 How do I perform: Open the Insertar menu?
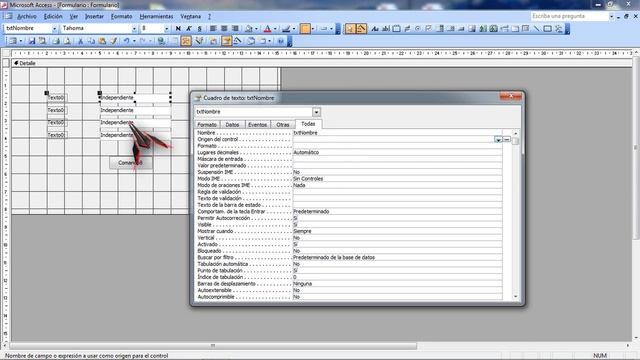coord(94,16)
